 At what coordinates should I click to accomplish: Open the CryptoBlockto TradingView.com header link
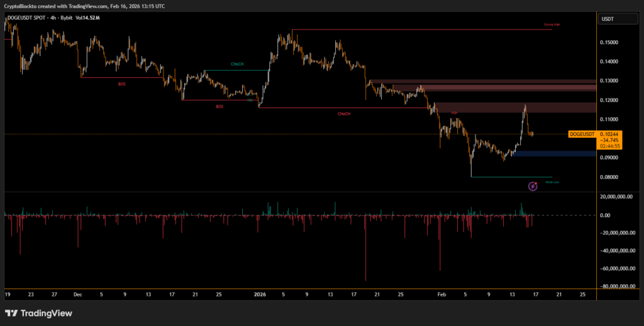tap(85, 6)
